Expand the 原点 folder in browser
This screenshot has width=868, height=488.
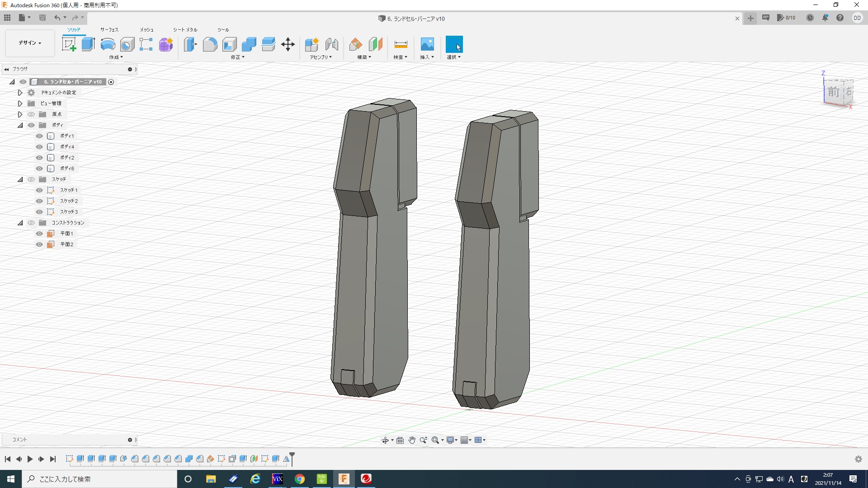point(20,114)
